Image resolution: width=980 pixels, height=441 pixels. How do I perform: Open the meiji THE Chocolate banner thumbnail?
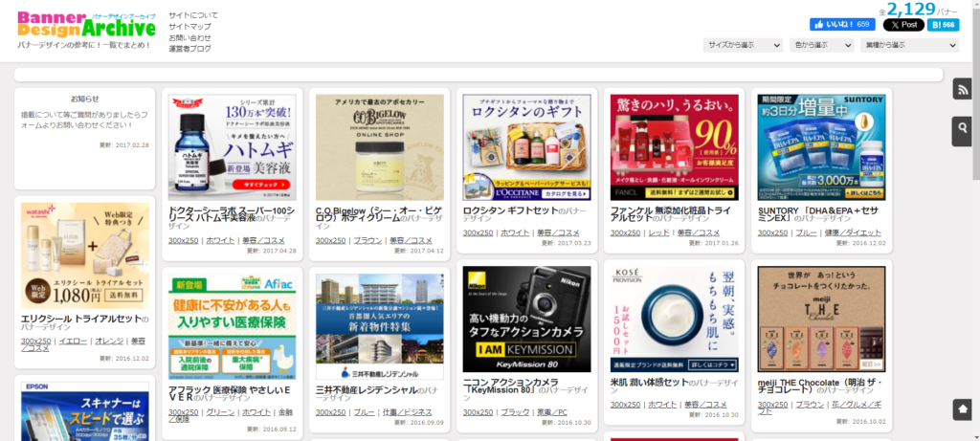point(822,320)
